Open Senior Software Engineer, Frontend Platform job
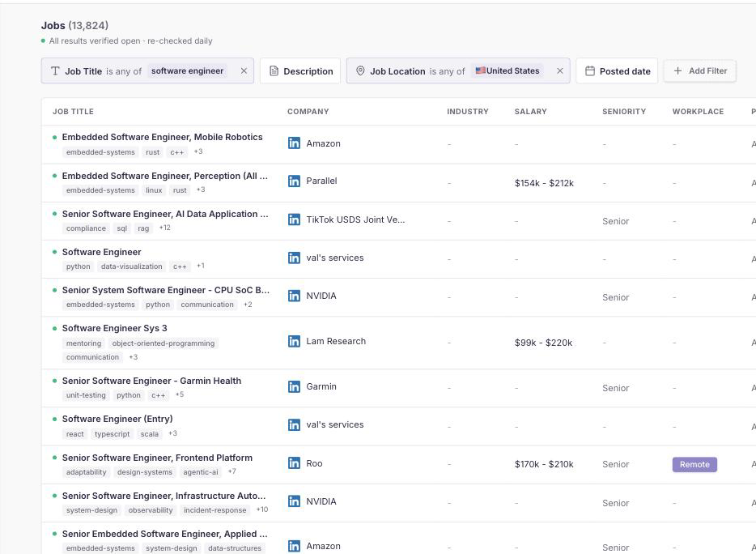756x554 pixels. coord(157,458)
